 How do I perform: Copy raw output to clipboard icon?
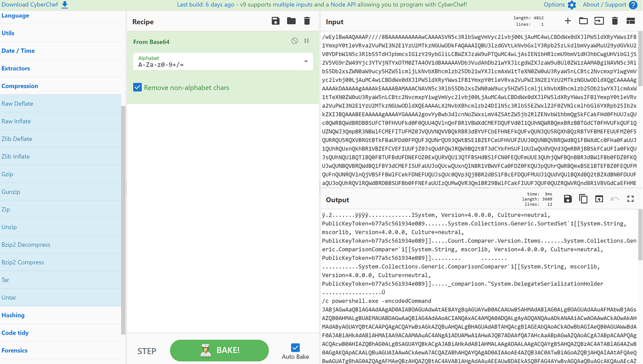tap(583, 199)
